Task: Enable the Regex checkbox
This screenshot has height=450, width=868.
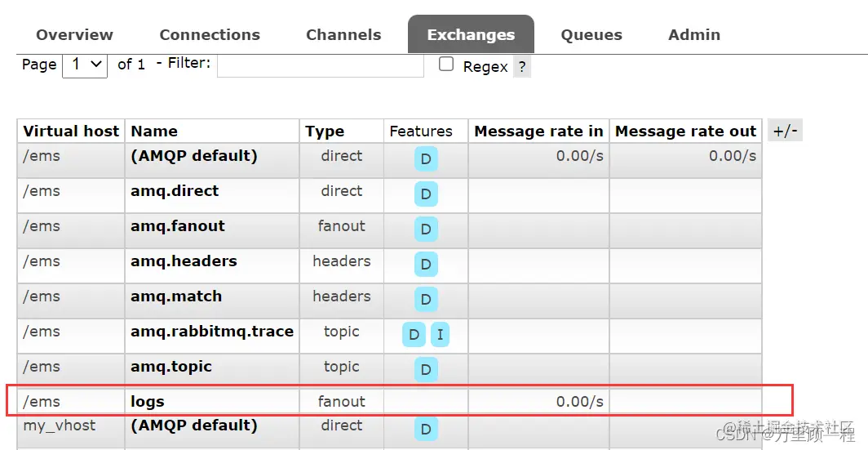Action: [x=446, y=65]
